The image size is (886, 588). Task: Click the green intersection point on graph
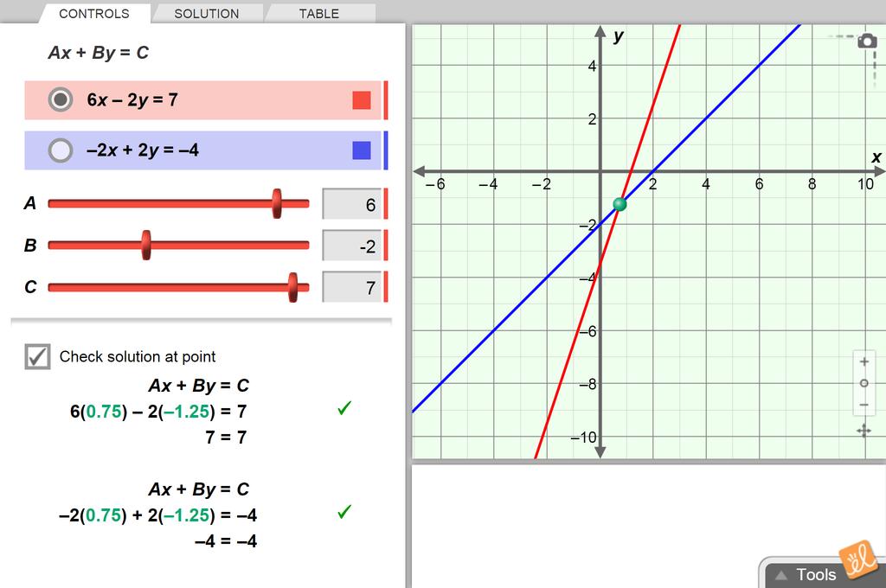tap(620, 204)
